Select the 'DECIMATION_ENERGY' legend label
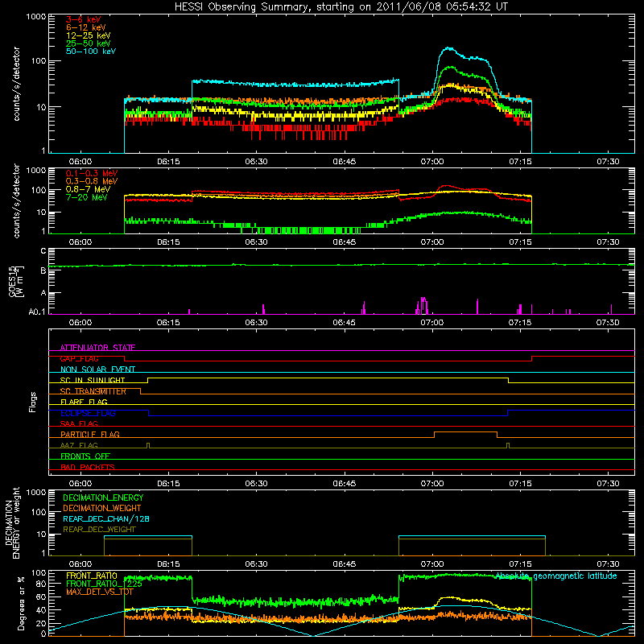The image size is (644, 644). [x=103, y=497]
